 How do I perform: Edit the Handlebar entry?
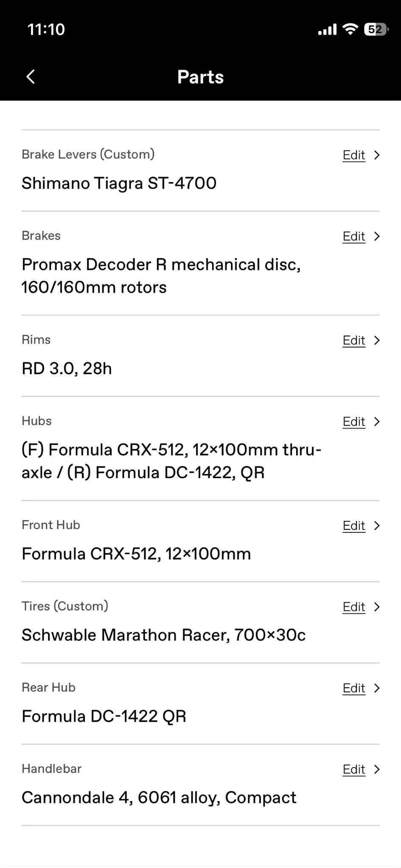353,770
